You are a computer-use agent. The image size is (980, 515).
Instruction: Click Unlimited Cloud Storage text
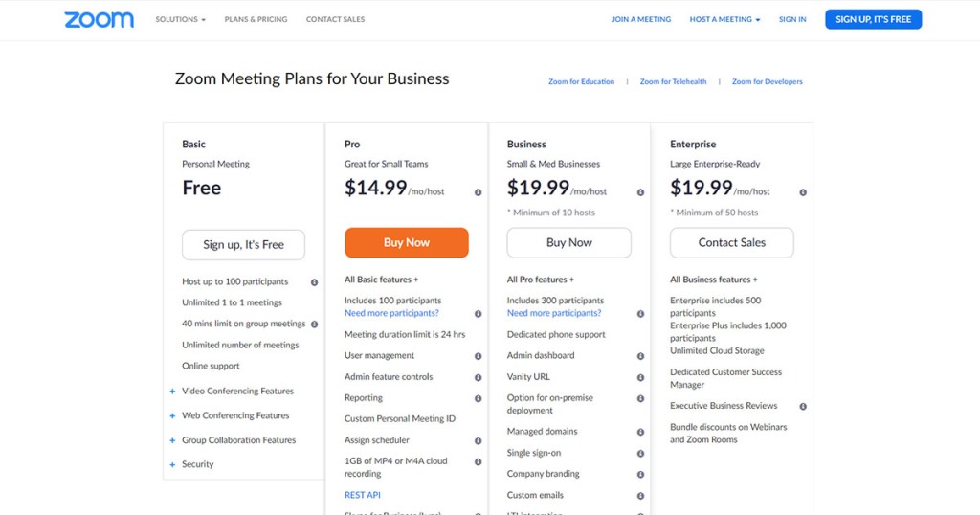(x=717, y=351)
